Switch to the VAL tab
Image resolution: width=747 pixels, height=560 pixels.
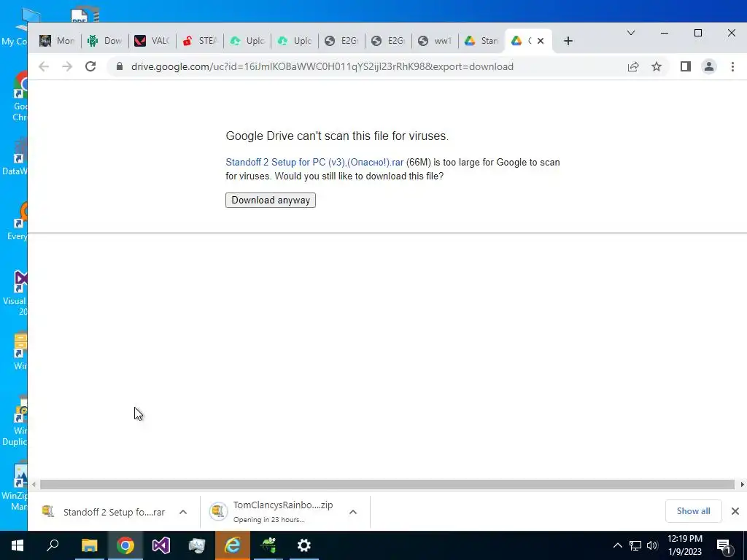coord(152,41)
